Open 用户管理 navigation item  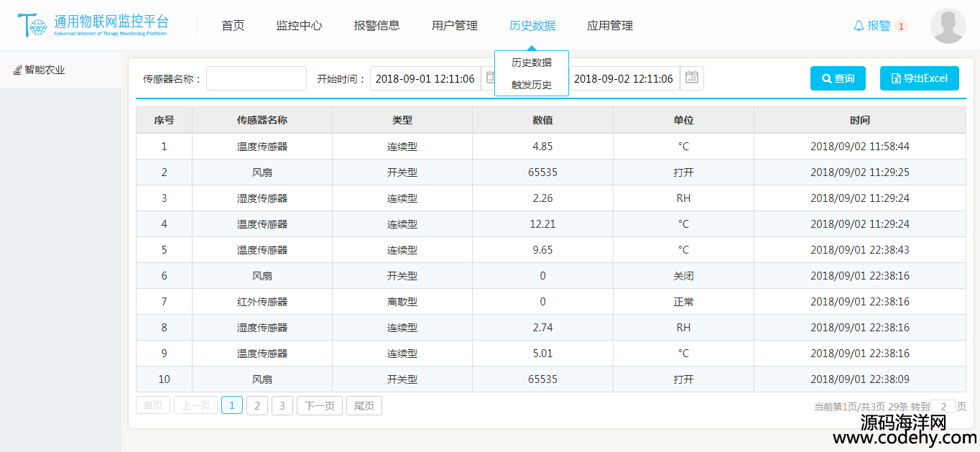[x=454, y=26]
